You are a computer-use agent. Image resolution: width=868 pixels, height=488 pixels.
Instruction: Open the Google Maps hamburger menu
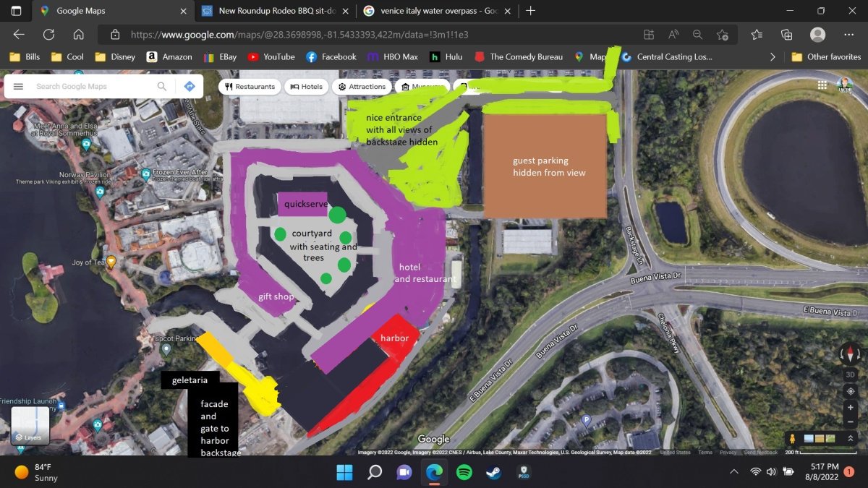coord(19,86)
